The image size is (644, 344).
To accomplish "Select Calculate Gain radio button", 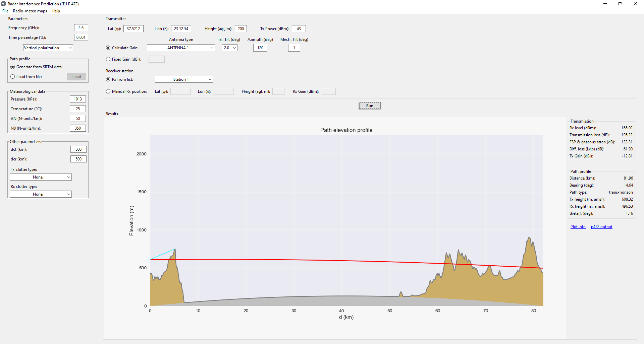I will (108, 48).
